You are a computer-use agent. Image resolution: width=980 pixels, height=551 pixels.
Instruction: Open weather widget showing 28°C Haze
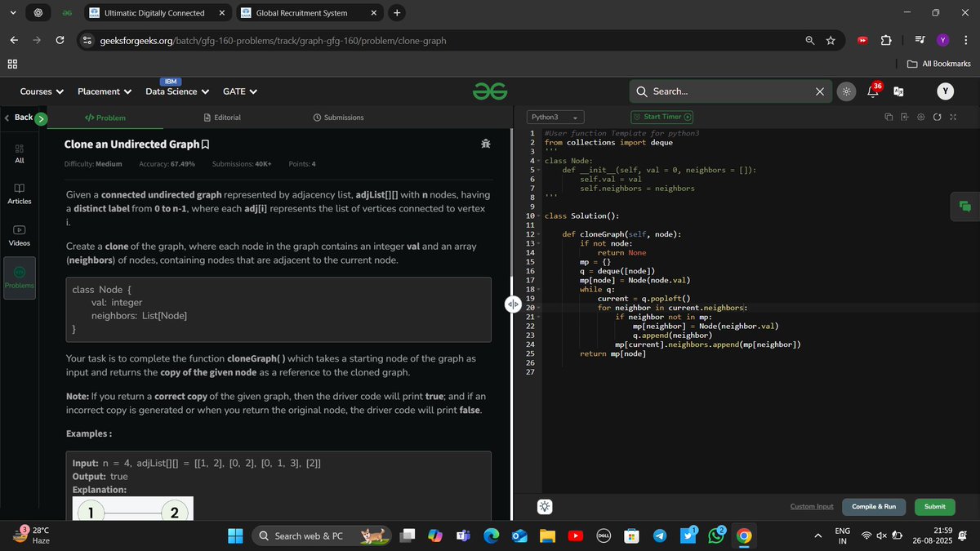pos(33,535)
